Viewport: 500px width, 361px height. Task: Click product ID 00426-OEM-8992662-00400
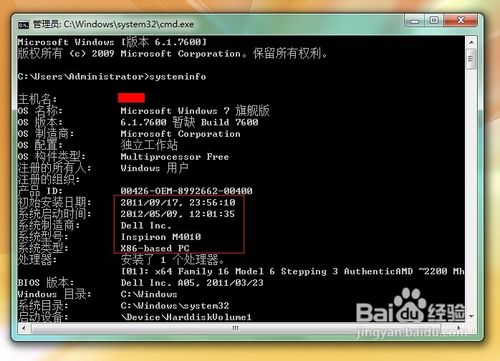pos(186,191)
